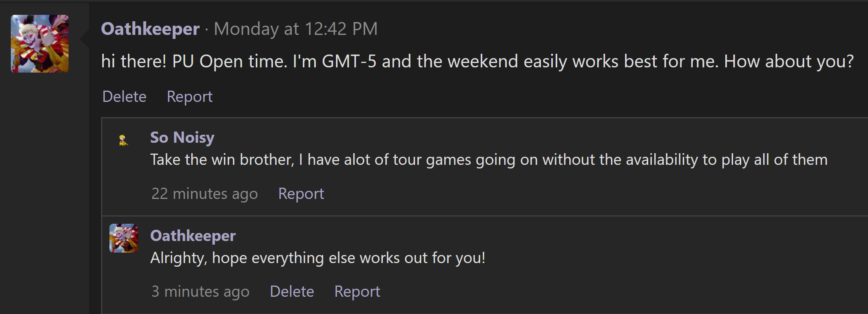Open Oathkeeper's small avatar in the reply

point(124,238)
